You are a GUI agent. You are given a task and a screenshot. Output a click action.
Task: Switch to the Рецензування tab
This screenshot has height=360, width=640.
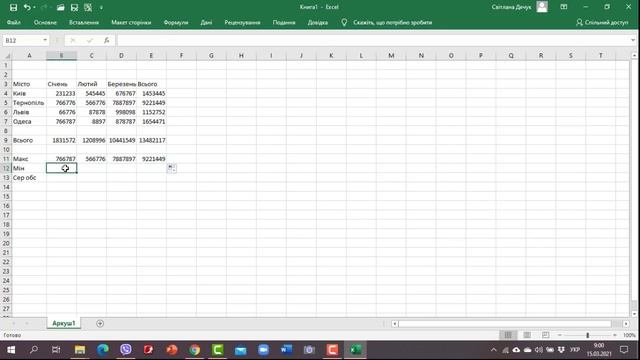click(x=242, y=22)
